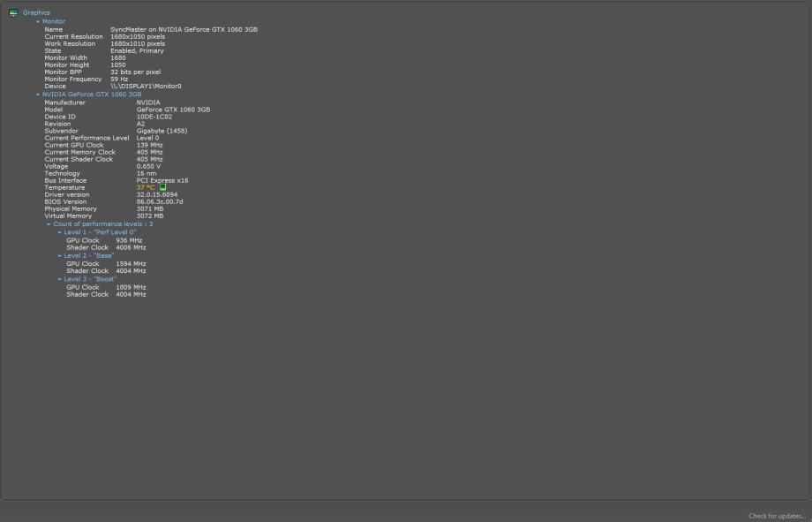Select the 4006 MHz shader clock value

[131, 248]
